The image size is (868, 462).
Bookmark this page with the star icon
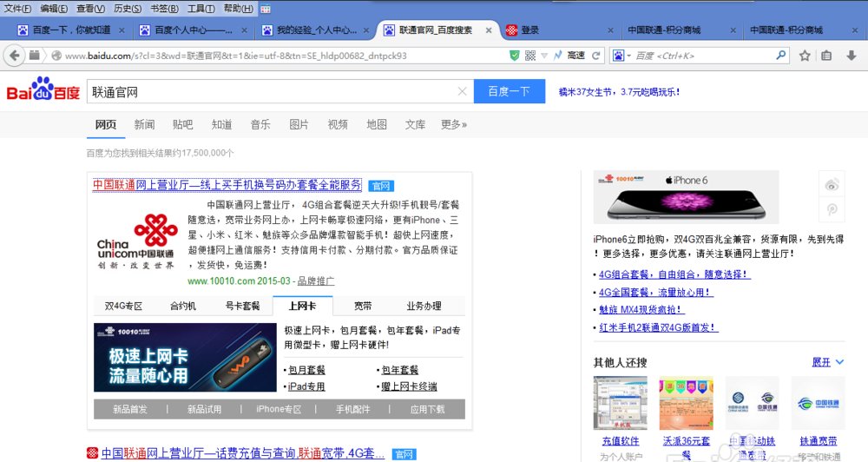point(805,56)
